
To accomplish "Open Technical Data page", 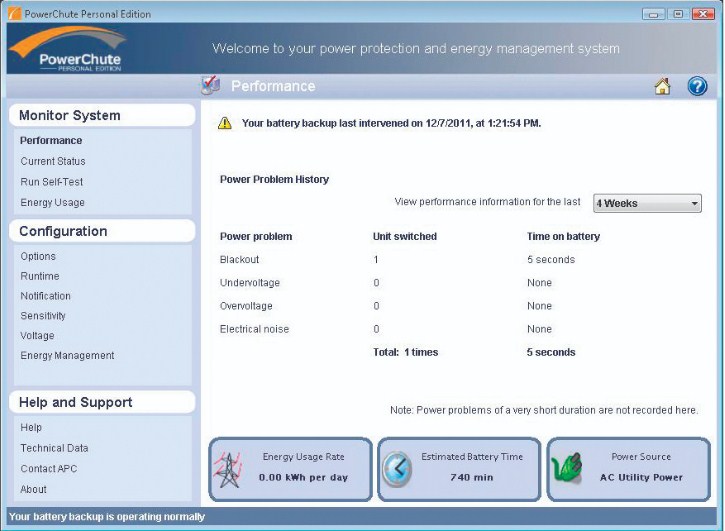I will [54, 448].
